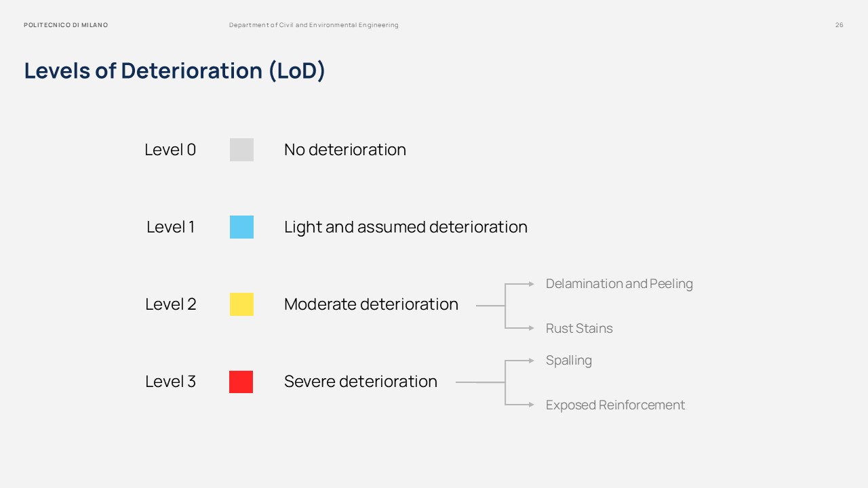Click slide number 26
This screenshot has height=488, width=868.
[x=839, y=25]
